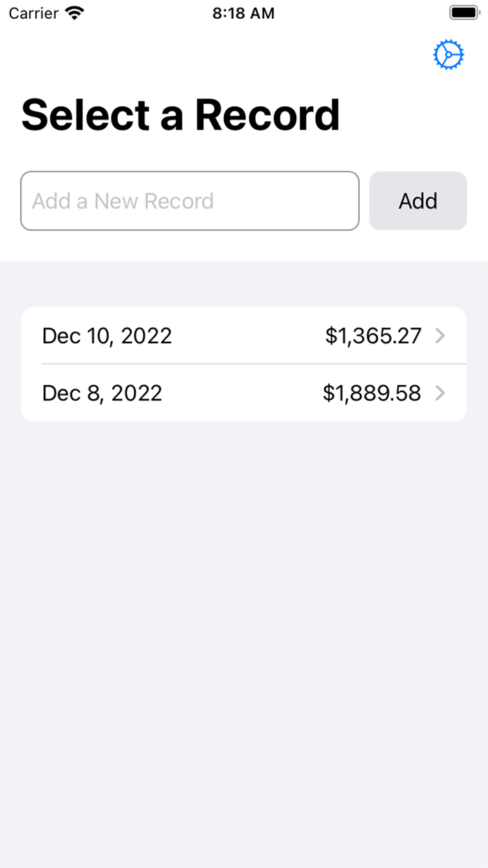Click the battery indicator icon
Screen dimensions: 488x868
464,12
